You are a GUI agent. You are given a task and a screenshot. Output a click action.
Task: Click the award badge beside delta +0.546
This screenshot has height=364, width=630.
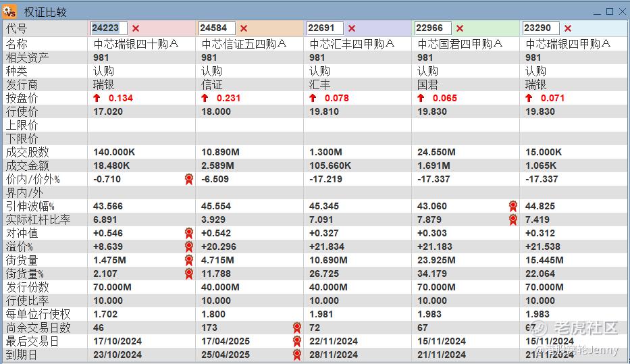coord(189,233)
